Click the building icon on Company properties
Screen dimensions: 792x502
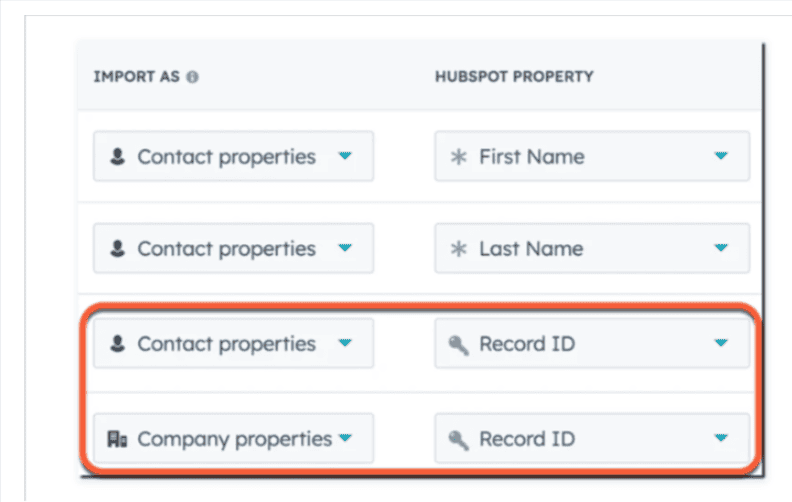pos(118,439)
